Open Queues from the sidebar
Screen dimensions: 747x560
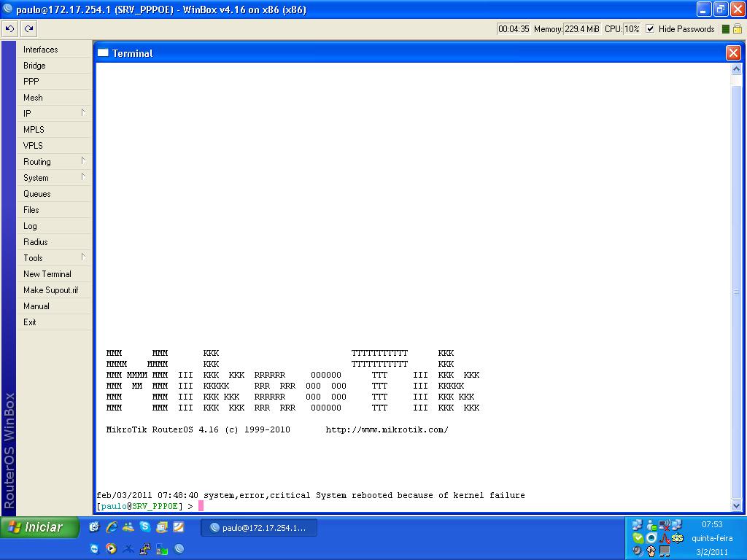point(53,194)
